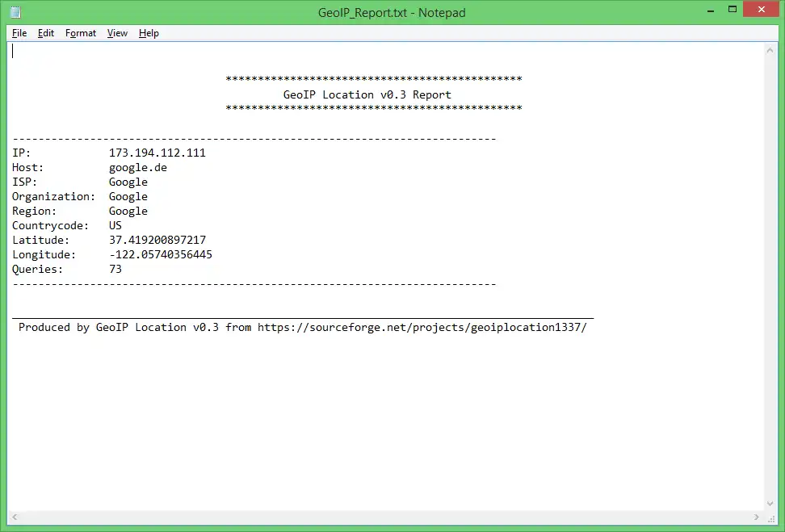Click the Queries value 73
The height and width of the screenshot is (532, 785).
pyautogui.click(x=115, y=270)
